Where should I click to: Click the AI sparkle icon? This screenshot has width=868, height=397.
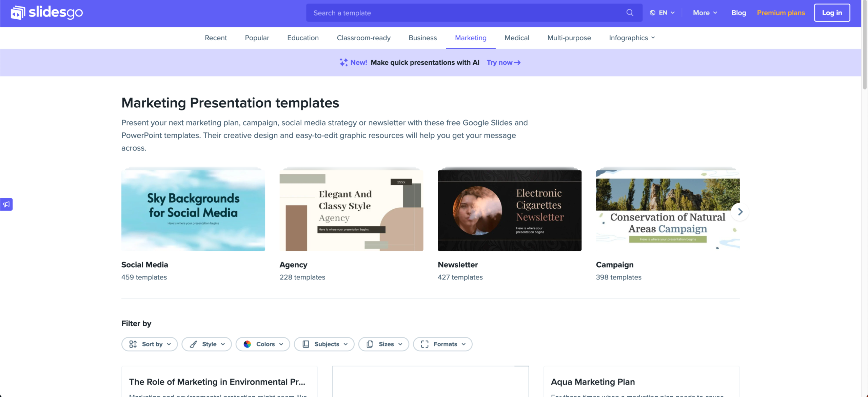(x=343, y=62)
